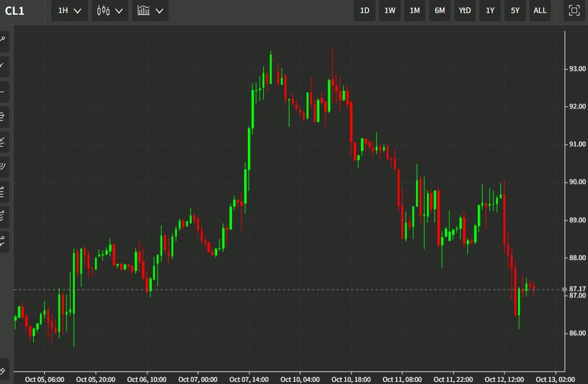Click the 87.17 current price label
Viewport: 588px width, 384px height.
[577, 289]
